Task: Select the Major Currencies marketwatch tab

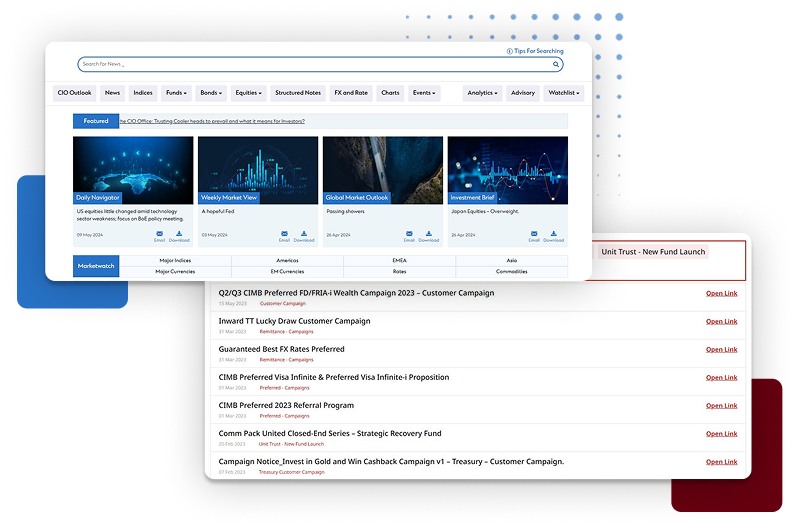Action: click(x=175, y=272)
